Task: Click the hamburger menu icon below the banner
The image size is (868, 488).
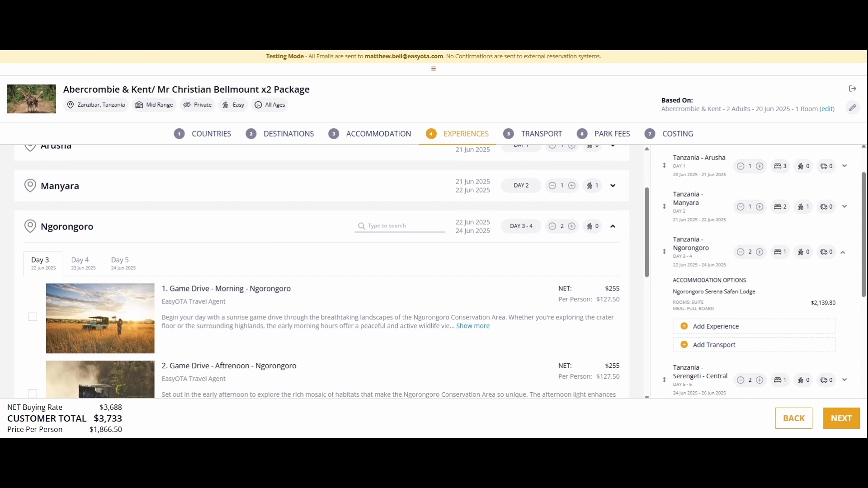Action: point(434,69)
